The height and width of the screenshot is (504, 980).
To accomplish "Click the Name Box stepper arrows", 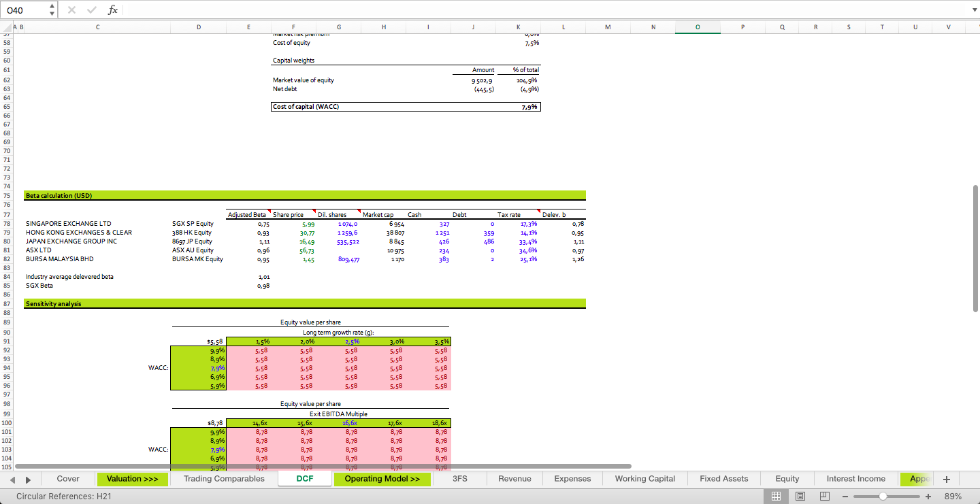I will click(52, 10).
